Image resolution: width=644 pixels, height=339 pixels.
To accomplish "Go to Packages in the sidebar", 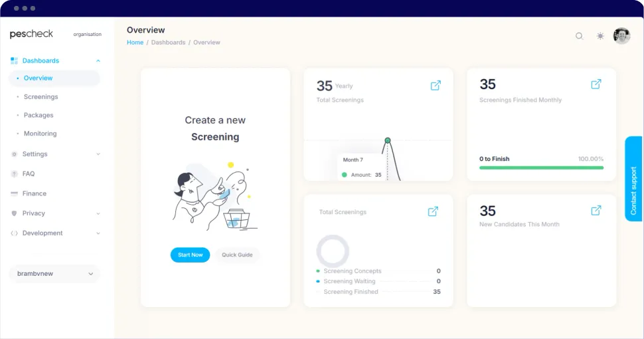I will (x=39, y=116).
